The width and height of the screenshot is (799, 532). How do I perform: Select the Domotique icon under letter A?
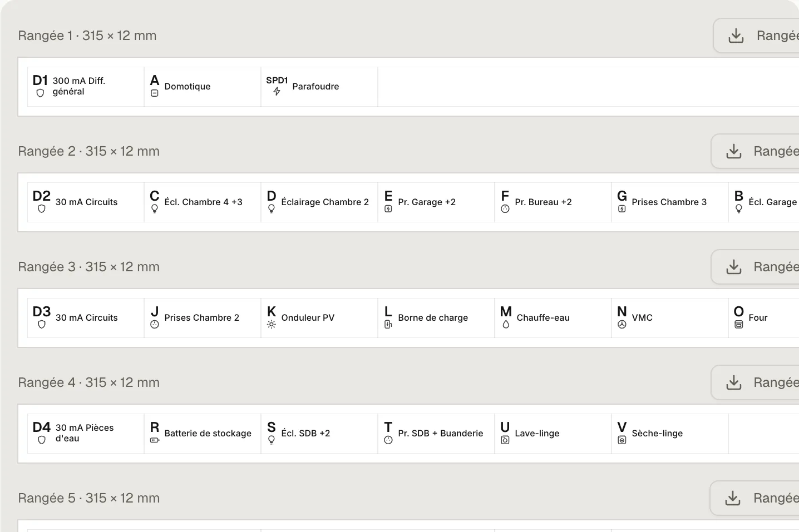(x=155, y=93)
